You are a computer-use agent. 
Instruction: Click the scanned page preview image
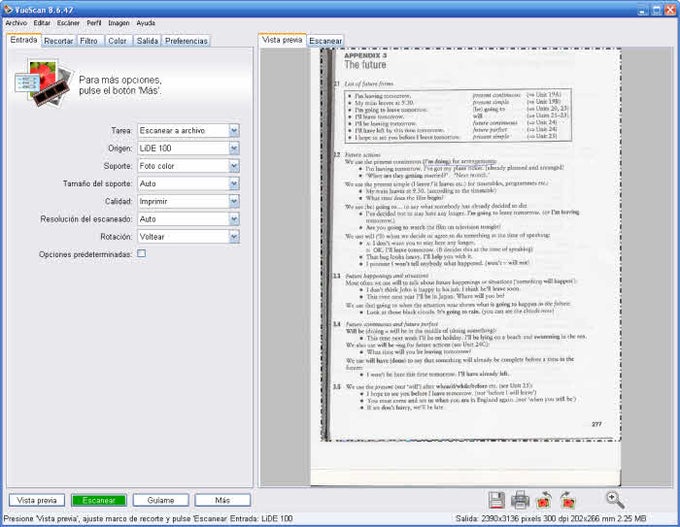[x=466, y=266]
